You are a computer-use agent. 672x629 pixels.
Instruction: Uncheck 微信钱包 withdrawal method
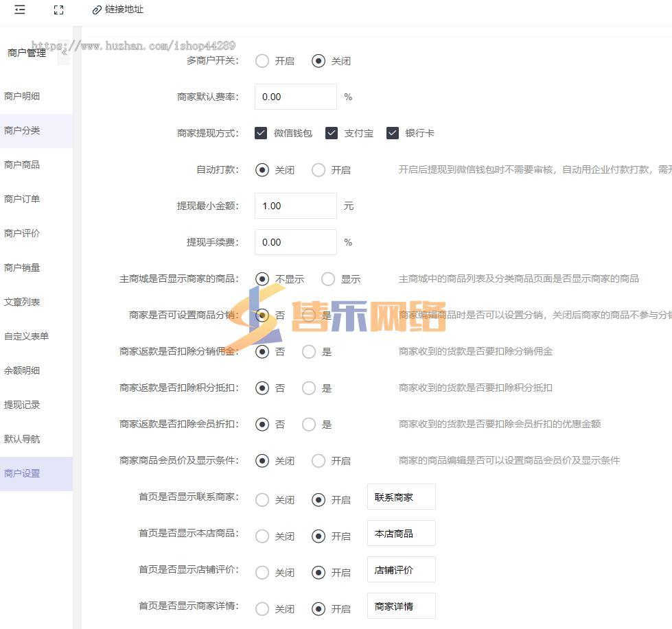[261, 133]
